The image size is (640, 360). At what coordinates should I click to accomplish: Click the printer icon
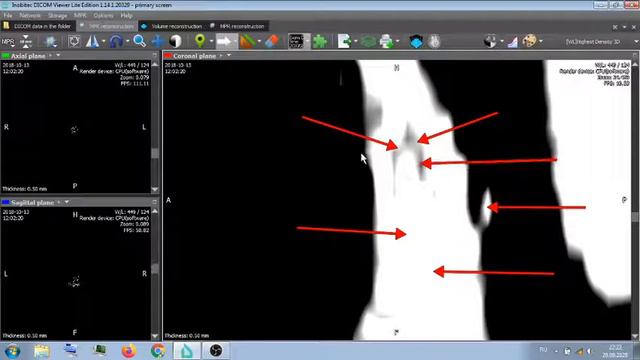click(x=386, y=41)
